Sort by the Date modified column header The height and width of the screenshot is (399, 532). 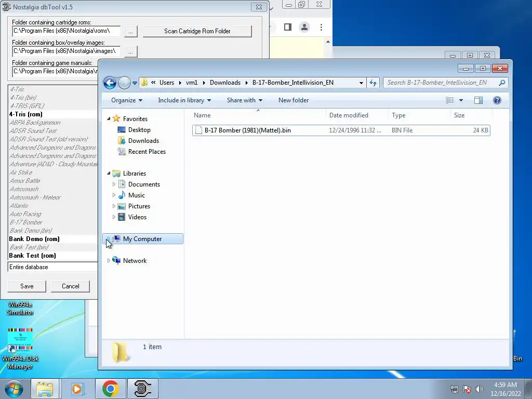(357, 115)
